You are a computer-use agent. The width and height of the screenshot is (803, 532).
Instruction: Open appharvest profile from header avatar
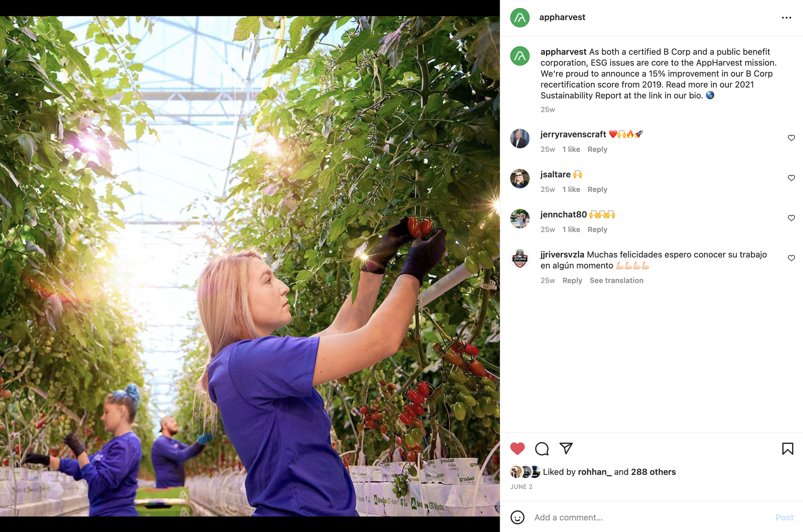pyautogui.click(x=520, y=18)
